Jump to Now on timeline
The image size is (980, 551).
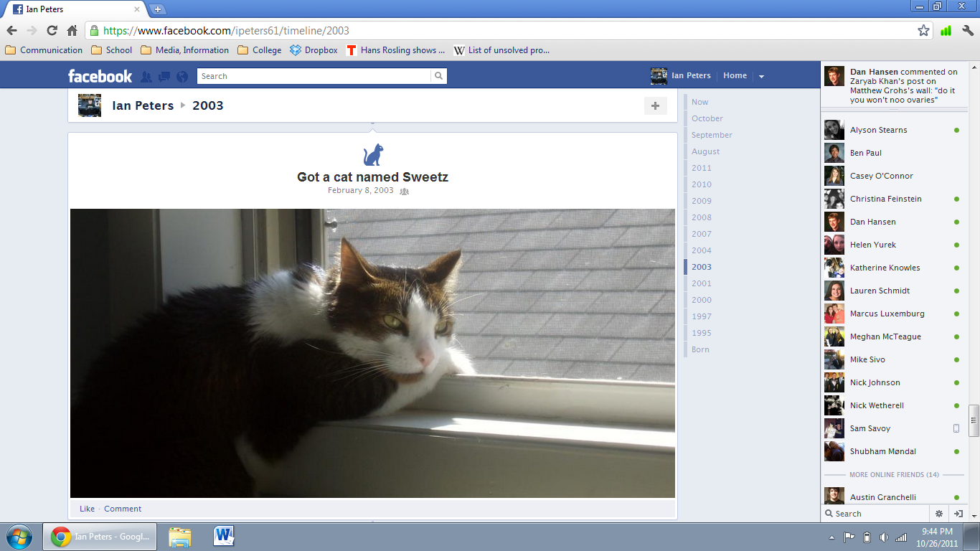[x=699, y=102]
